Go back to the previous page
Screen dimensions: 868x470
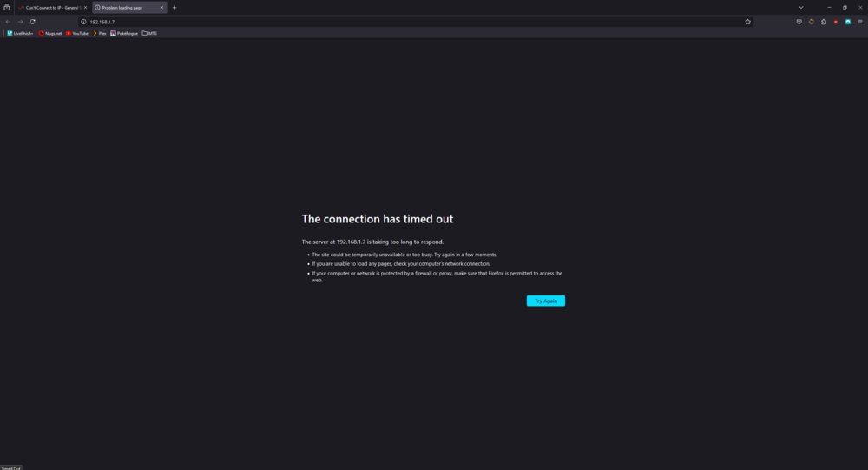point(8,22)
